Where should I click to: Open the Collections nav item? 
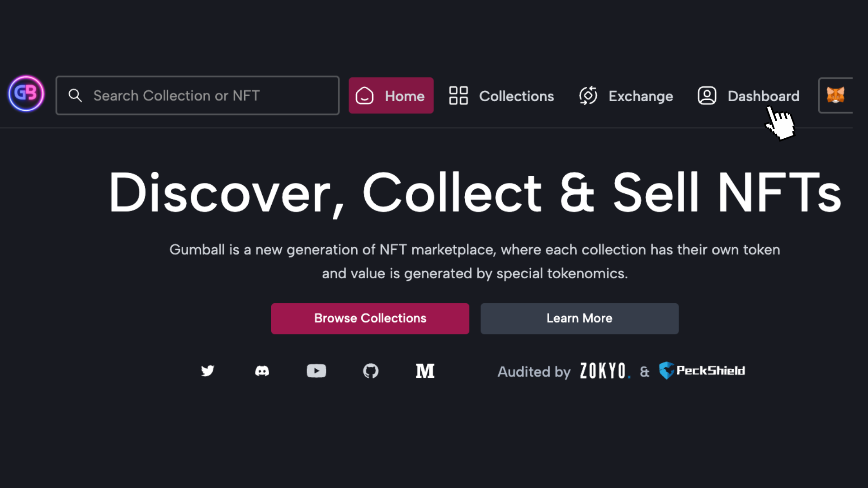(516, 96)
